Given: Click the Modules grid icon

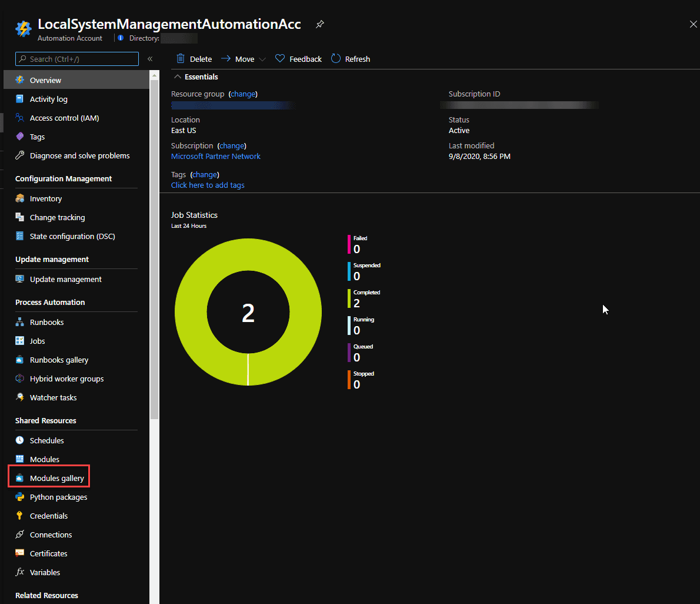Looking at the screenshot, I should tap(19, 459).
